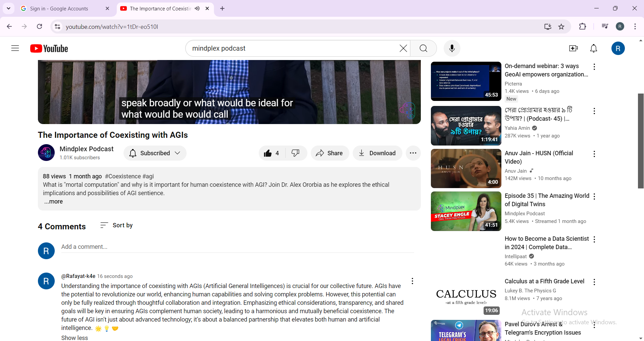Open menu for Episode 35 Digital Twins

tap(594, 196)
